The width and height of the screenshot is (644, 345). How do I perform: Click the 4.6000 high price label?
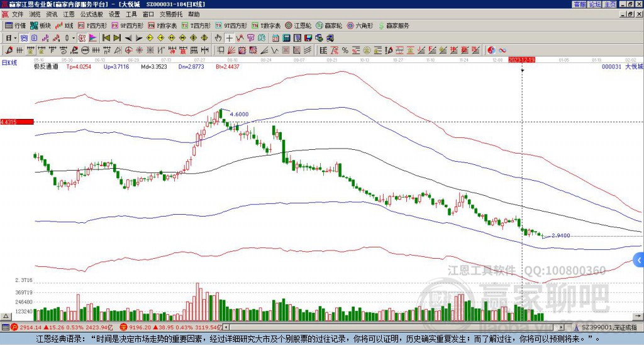239,115
